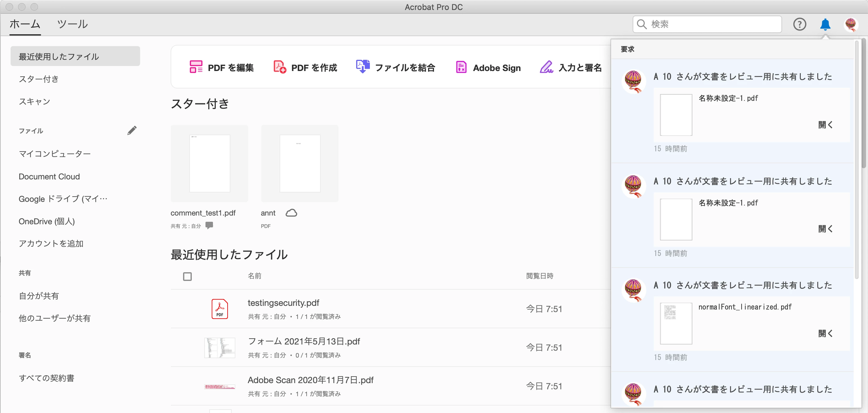Select the ホーム tab
The height and width of the screenshot is (413, 868).
pos(25,24)
